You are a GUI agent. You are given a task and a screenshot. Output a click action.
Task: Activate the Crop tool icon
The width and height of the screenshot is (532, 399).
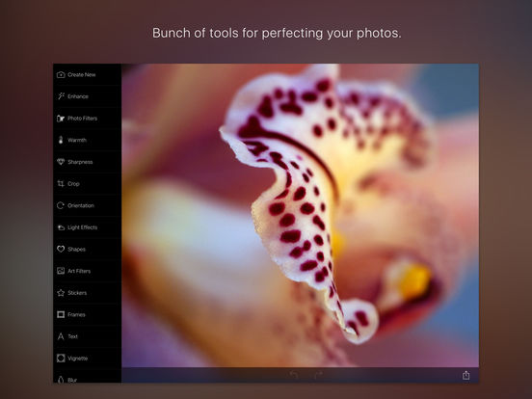(61, 183)
